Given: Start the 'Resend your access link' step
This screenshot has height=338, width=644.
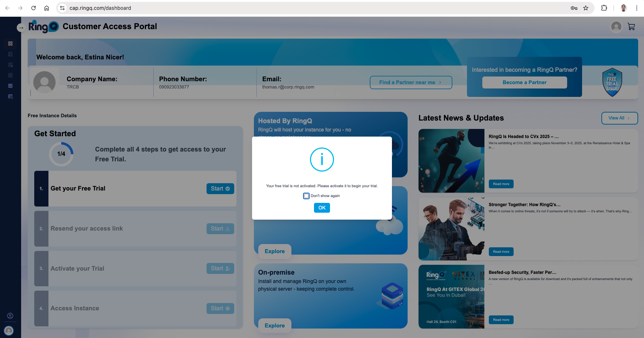Looking at the screenshot, I should click(220, 229).
